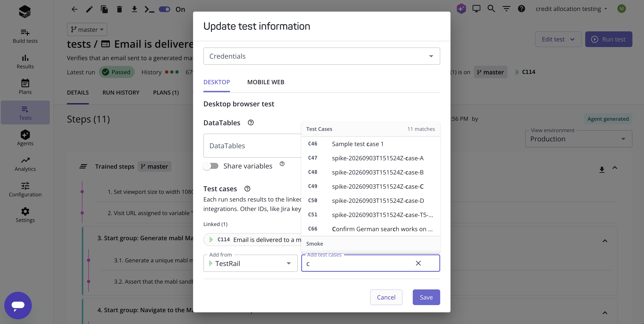
Task: Open the purple AI assistant icon
Action: (461, 9)
